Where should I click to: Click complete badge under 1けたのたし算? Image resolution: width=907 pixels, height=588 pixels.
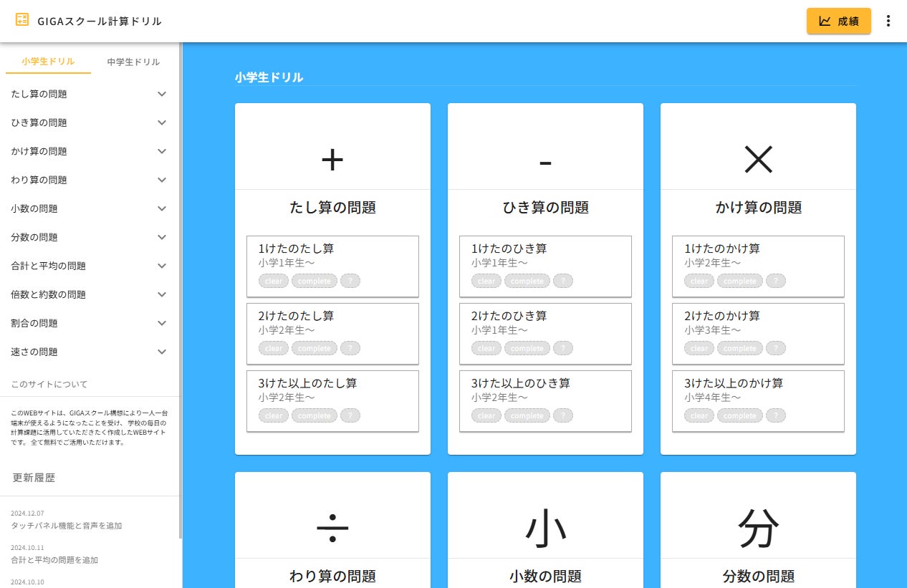click(x=315, y=281)
